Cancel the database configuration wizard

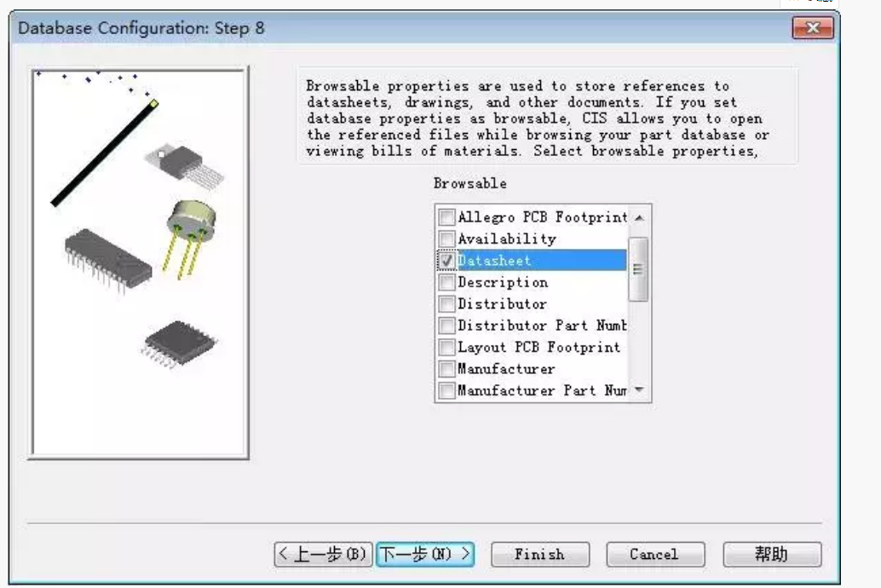[x=654, y=555]
